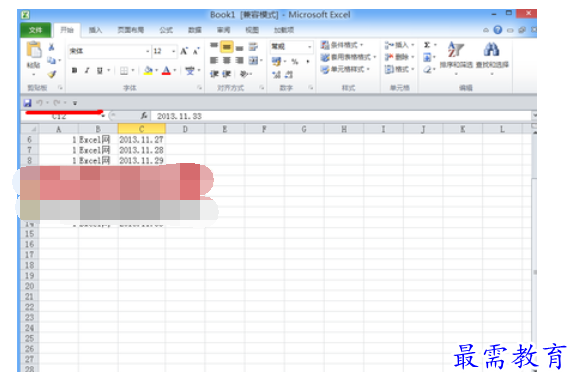Open the font name combo box
The height and width of the screenshot is (388, 575).
[109, 51]
